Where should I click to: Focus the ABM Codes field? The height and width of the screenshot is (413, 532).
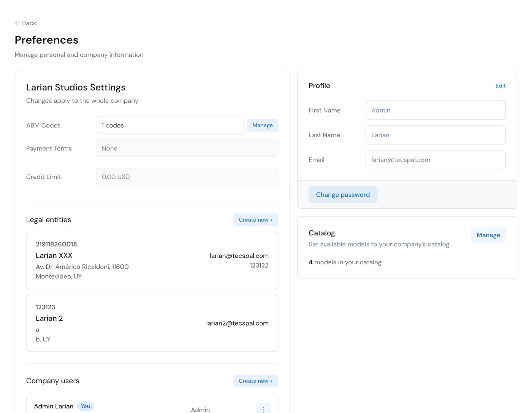(x=169, y=125)
